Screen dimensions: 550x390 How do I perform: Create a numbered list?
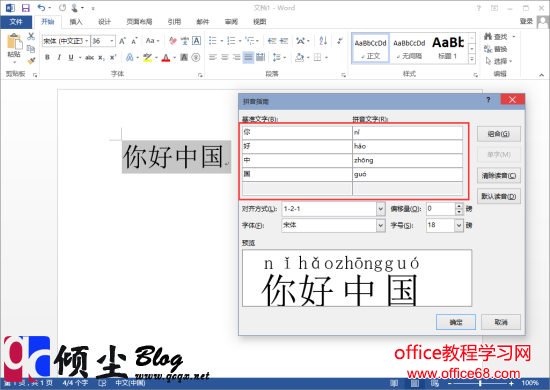(x=231, y=41)
